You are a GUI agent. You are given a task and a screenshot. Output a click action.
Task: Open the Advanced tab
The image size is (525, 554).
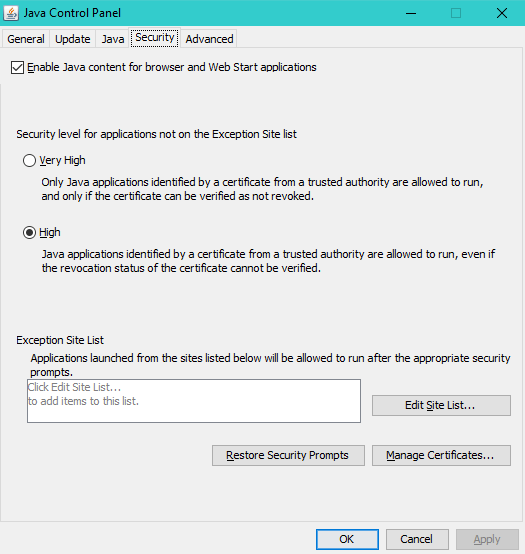[210, 39]
